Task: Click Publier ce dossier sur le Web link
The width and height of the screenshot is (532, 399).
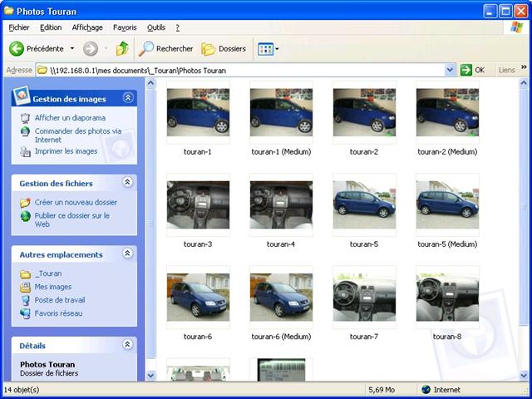Action: coord(72,219)
